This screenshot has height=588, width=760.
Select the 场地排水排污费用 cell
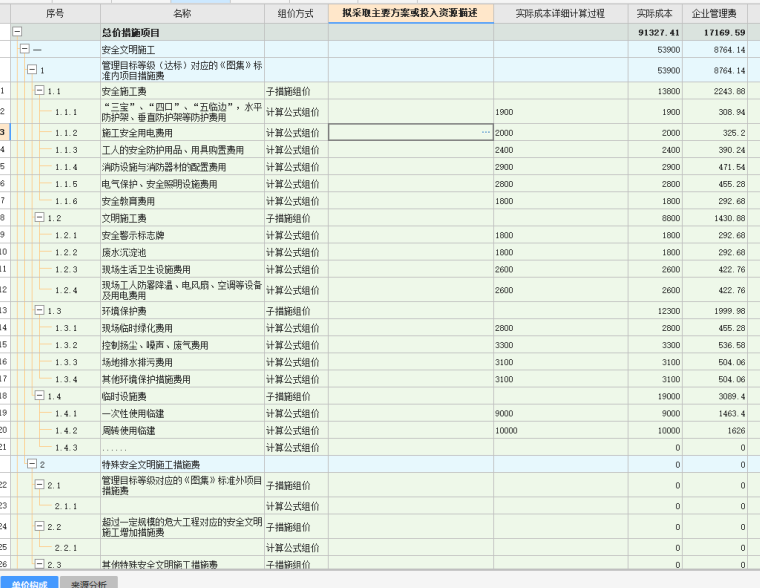(x=182, y=362)
